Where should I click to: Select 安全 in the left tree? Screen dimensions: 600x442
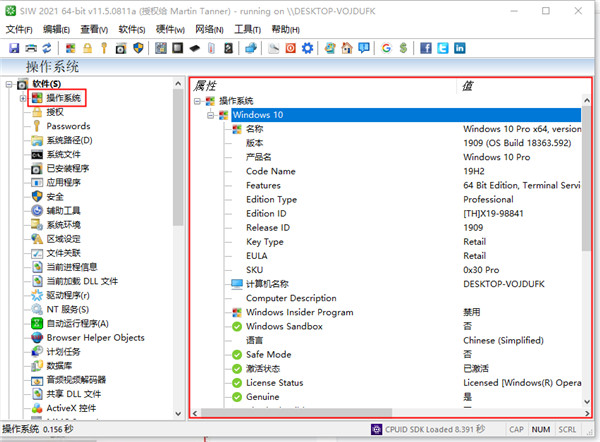[55, 197]
